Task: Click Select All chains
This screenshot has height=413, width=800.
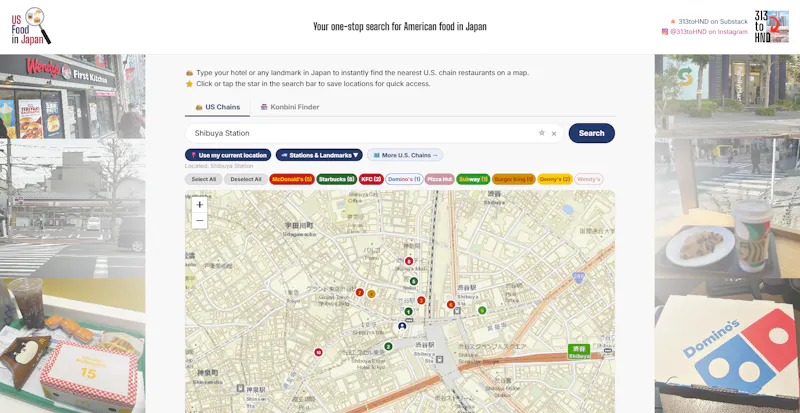Action: point(204,179)
